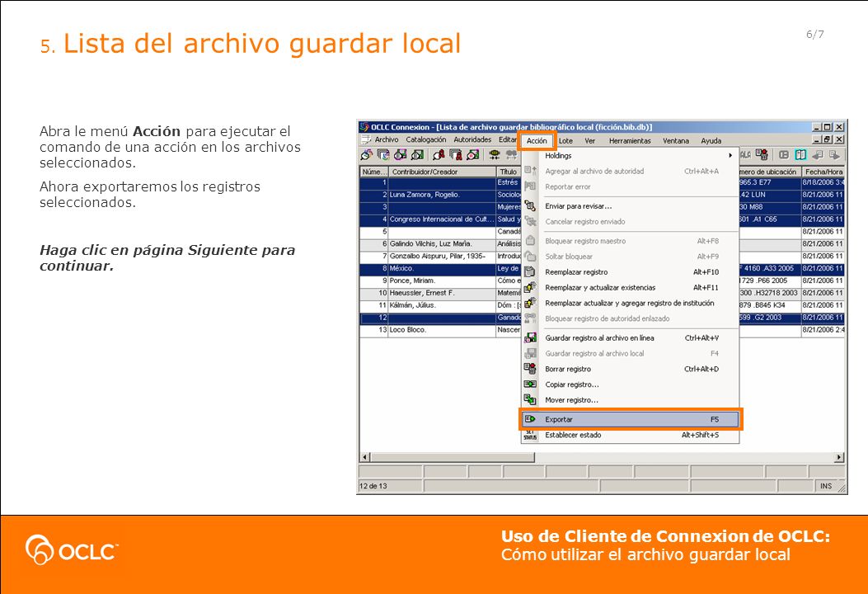The width and height of the screenshot is (868, 594).
Task: Open the Ventana menu
Action: click(x=676, y=141)
